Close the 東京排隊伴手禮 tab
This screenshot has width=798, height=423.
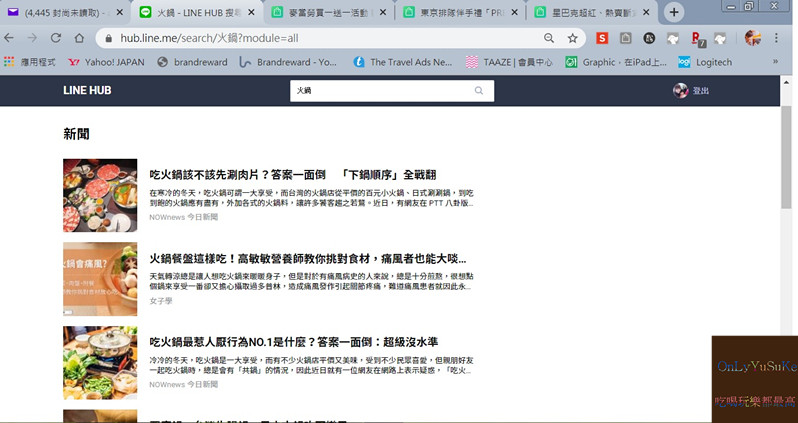point(515,12)
